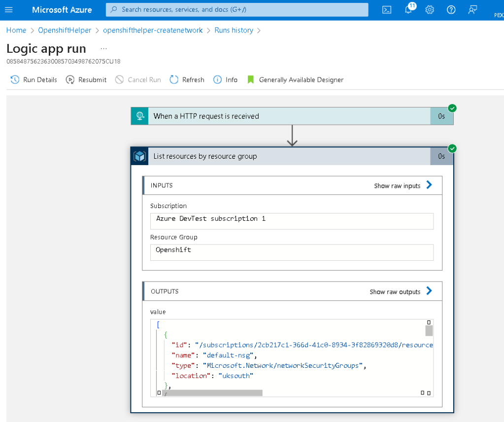Click the List resources success checkmark
This screenshot has height=422, width=504.
[x=452, y=148]
